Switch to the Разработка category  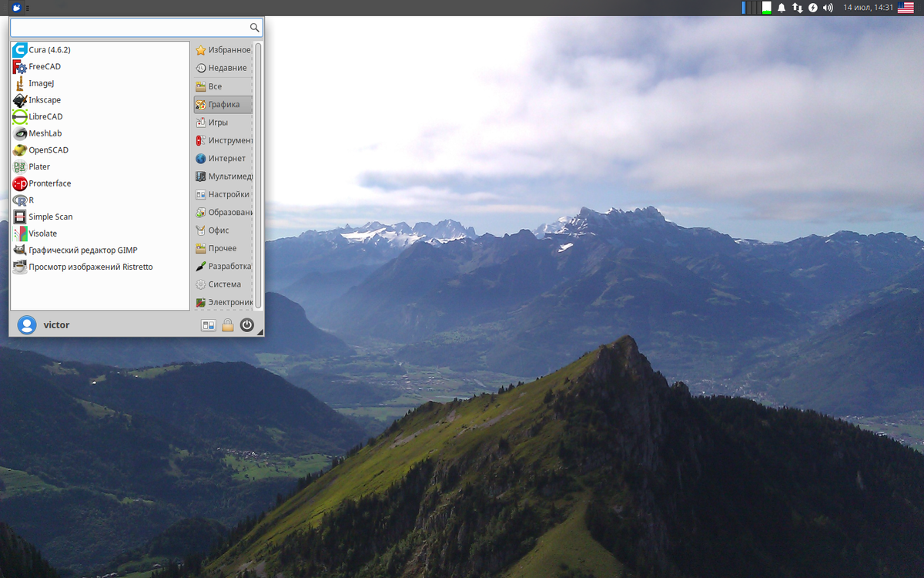click(x=223, y=267)
